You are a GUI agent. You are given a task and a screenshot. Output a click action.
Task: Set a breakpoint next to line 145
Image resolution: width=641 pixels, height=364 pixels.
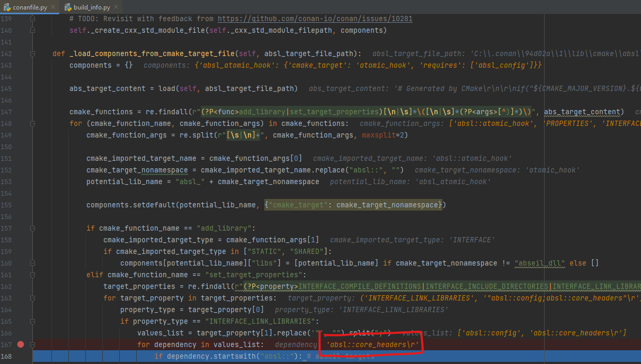[20, 88]
